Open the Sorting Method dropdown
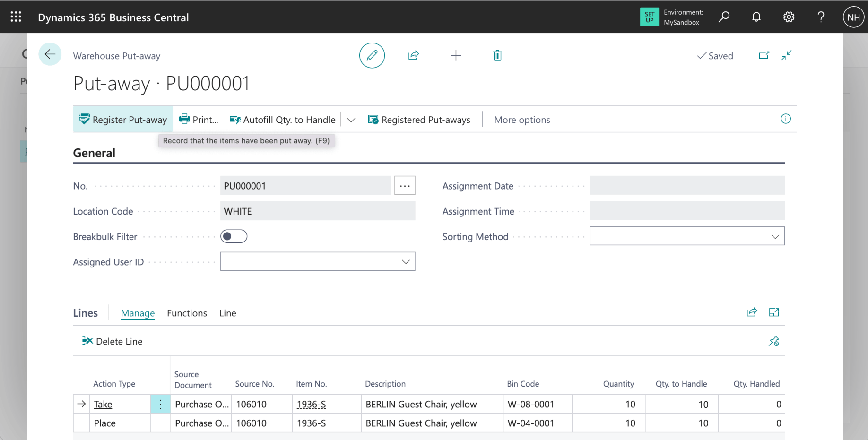868x440 pixels. [x=775, y=236]
